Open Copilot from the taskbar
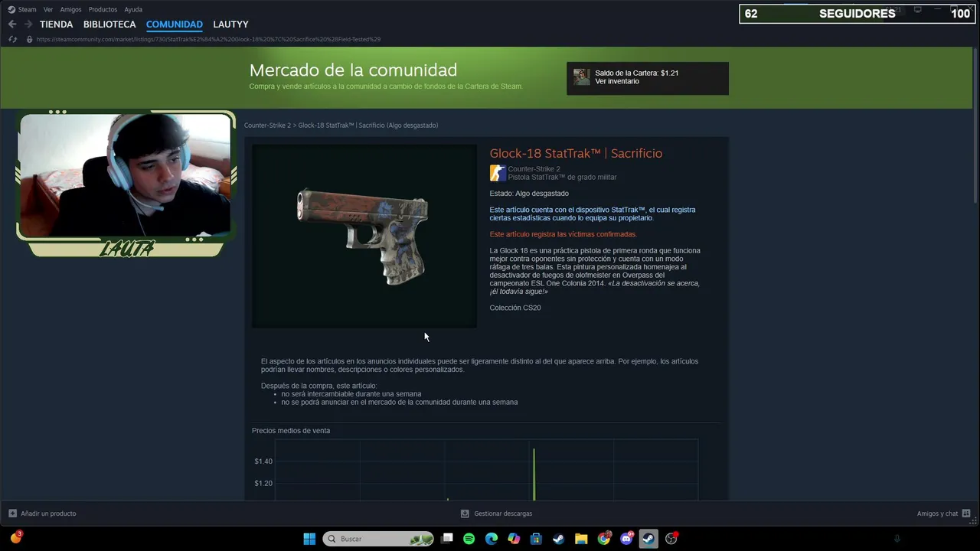This screenshot has height=551, width=980. (514, 539)
